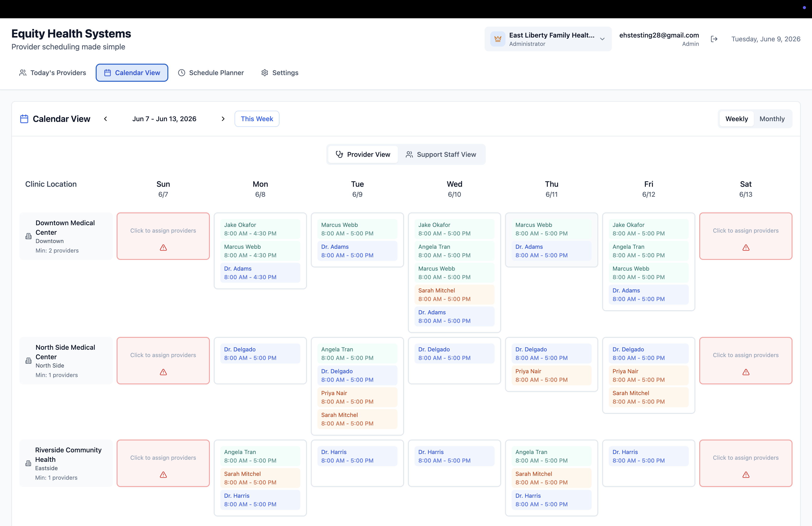Select Priya Nair shift on Tuesday at North Side

(357, 397)
